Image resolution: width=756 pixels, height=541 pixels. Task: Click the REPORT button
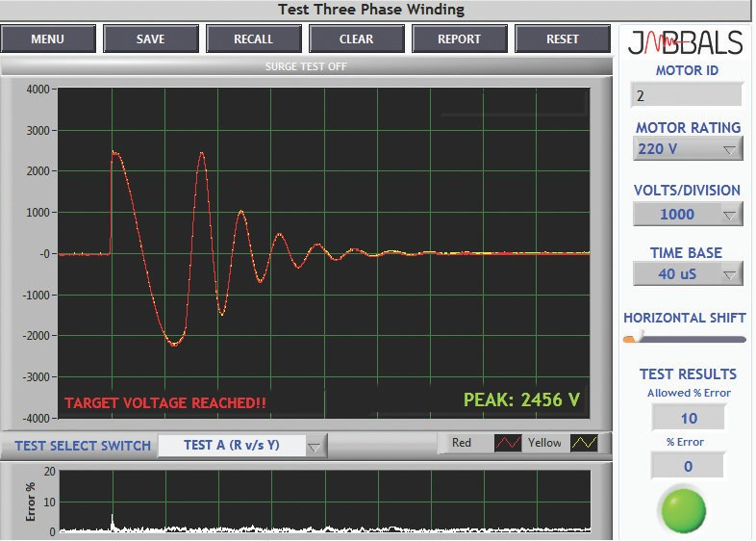459,39
